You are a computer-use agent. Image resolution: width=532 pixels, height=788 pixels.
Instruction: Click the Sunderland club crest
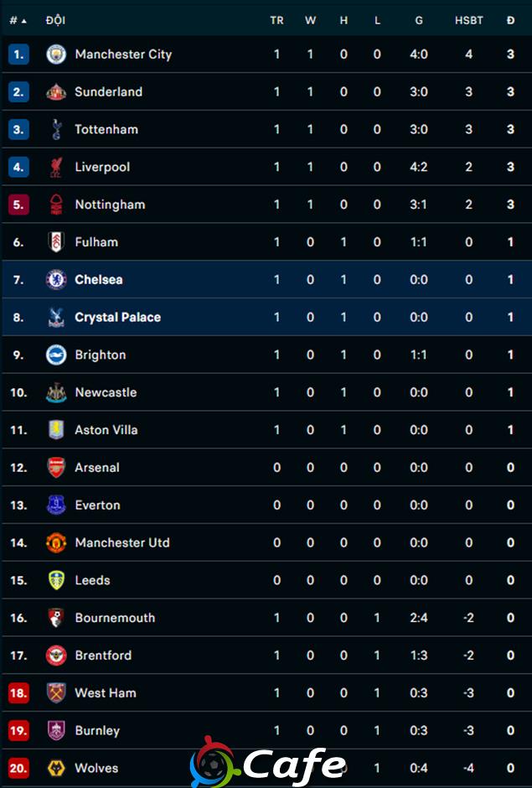point(56,92)
